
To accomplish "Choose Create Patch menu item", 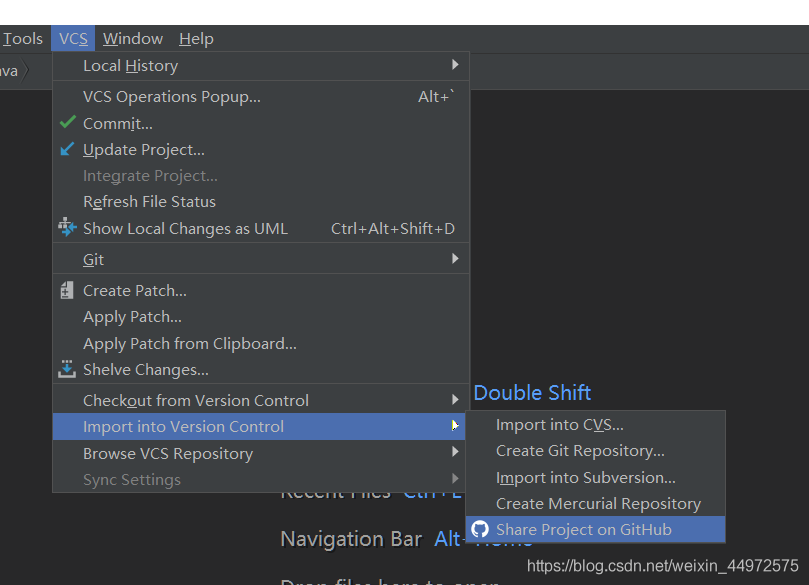I will 261,290.
